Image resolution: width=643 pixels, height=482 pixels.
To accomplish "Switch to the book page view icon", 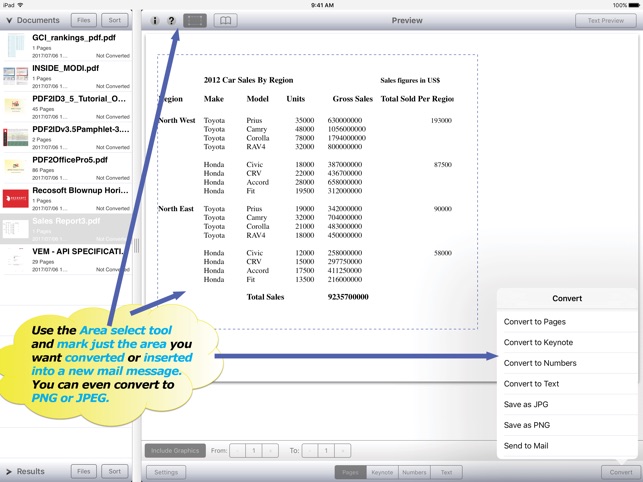I will [x=226, y=21].
